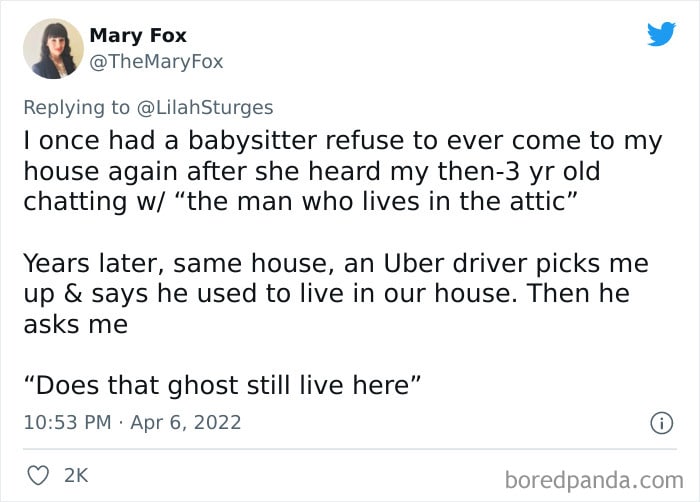Click the 'asks me' line of text
The width and height of the screenshot is (700, 502).
76,324
